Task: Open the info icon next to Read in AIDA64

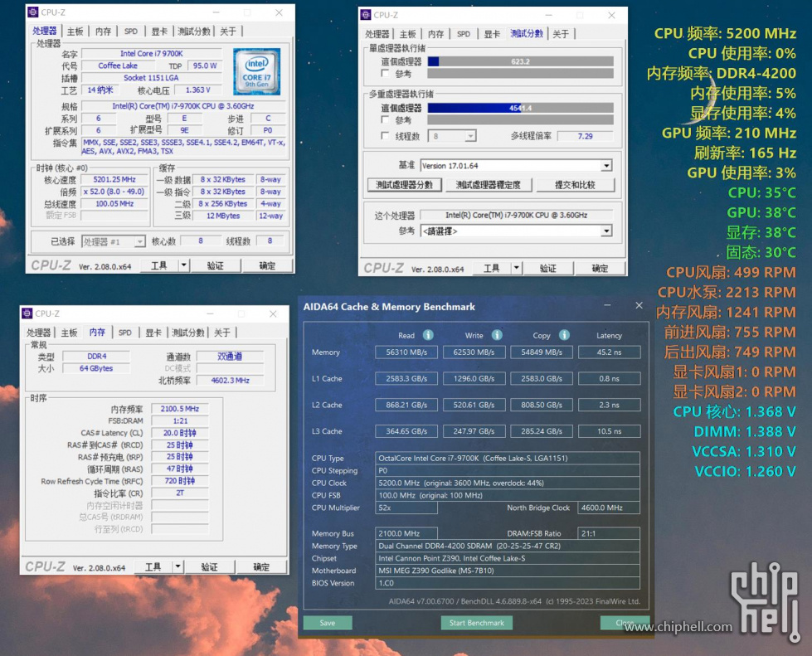Action: [x=428, y=335]
